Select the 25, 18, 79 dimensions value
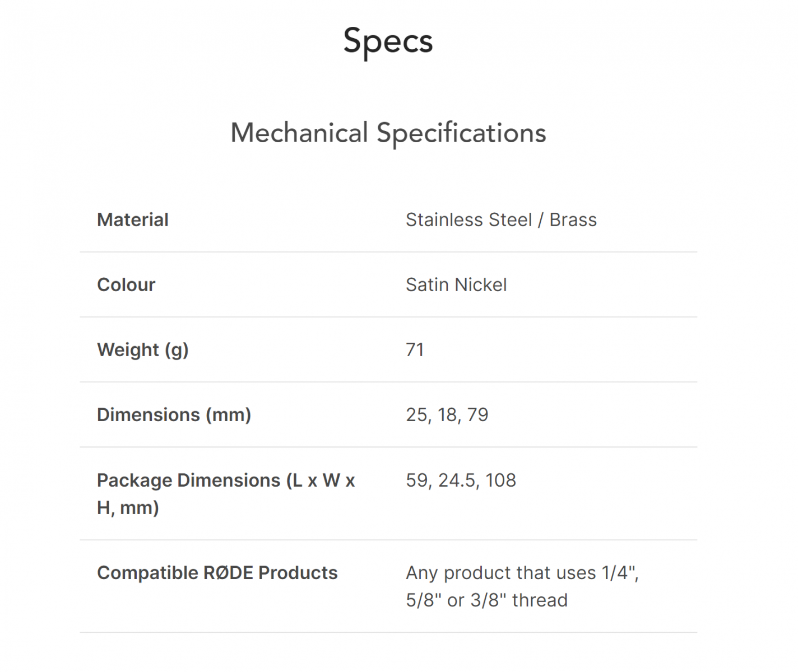Screen dimensions: 798x672 [x=447, y=415]
